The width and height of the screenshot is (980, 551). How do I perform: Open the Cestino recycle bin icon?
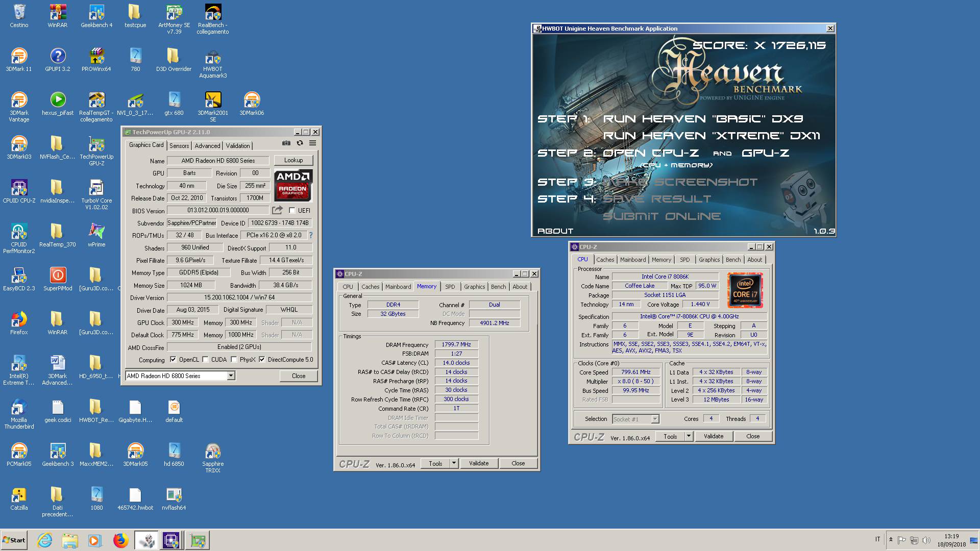tap(19, 16)
